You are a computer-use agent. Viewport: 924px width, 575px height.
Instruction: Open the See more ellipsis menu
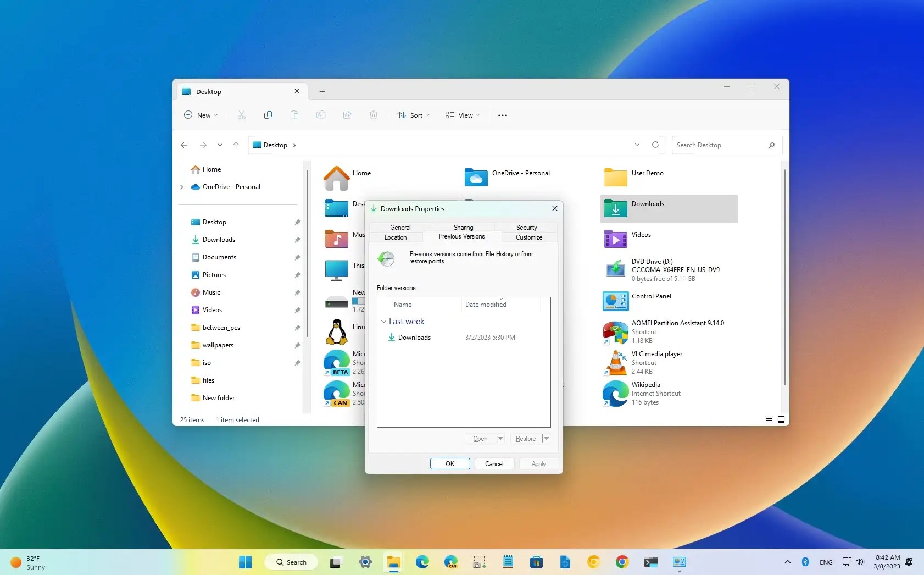click(x=502, y=115)
